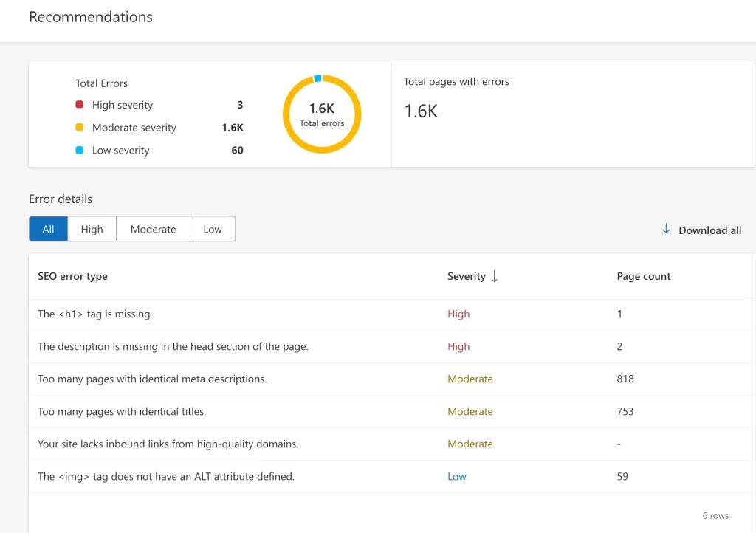Click the SEO error type column header
Image resolution: width=756 pixels, height=533 pixels.
[73, 276]
